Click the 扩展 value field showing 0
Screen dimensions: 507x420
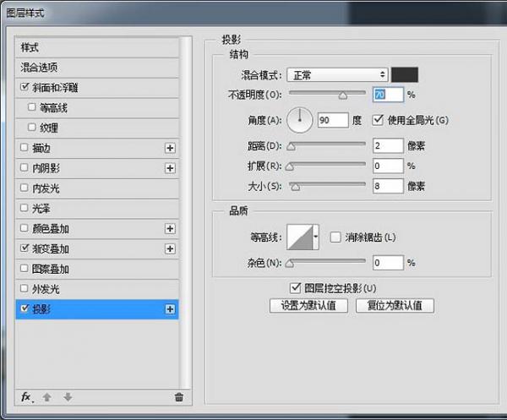tap(388, 166)
